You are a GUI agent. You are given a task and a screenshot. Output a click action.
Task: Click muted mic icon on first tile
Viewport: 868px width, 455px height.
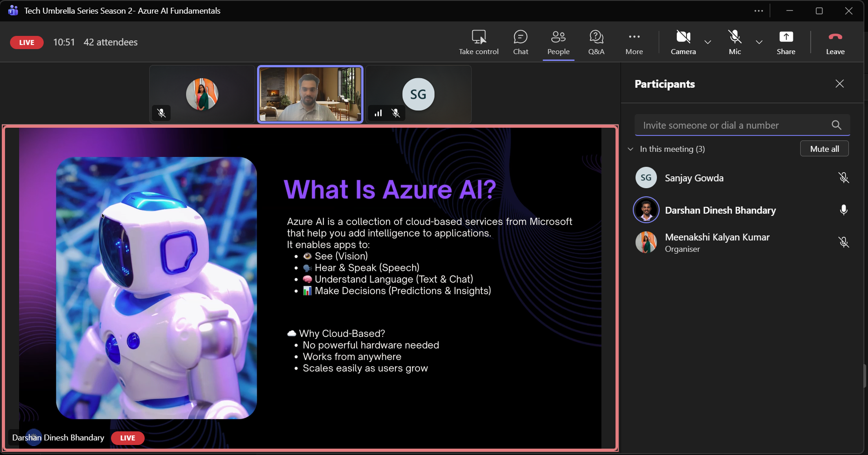[161, 113]
